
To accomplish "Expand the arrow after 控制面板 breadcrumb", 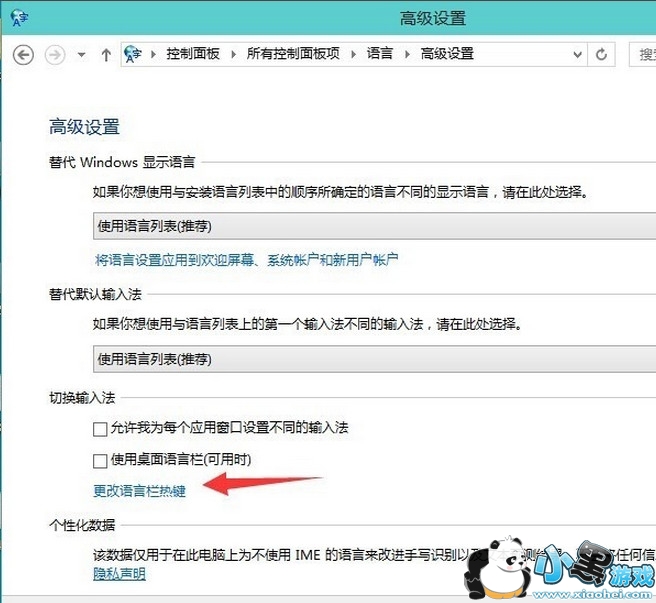I will coord(233,54).
